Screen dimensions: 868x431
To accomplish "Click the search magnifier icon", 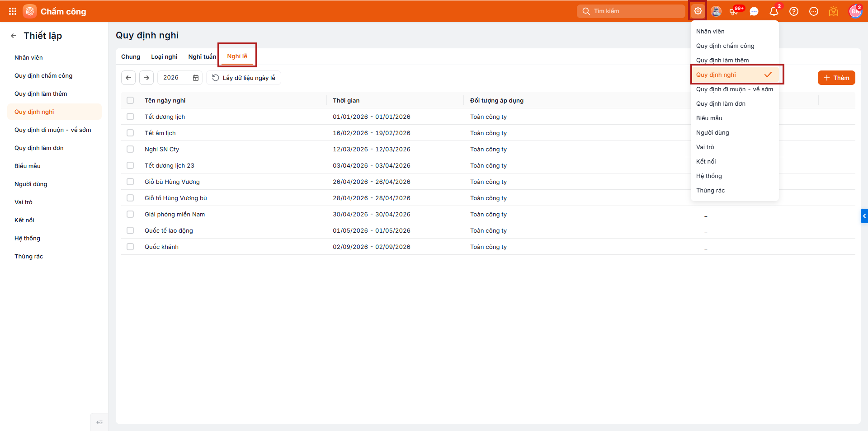I will click(586, 11).
